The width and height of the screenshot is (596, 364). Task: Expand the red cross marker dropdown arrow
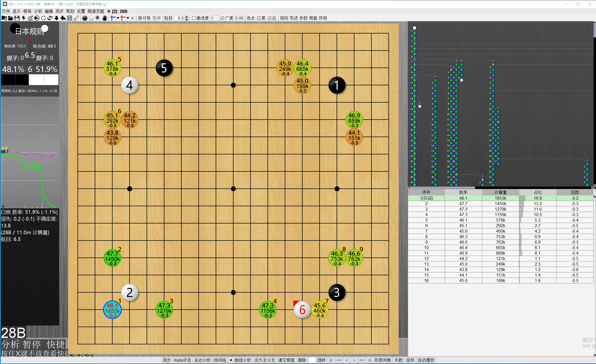pos(128,18)
